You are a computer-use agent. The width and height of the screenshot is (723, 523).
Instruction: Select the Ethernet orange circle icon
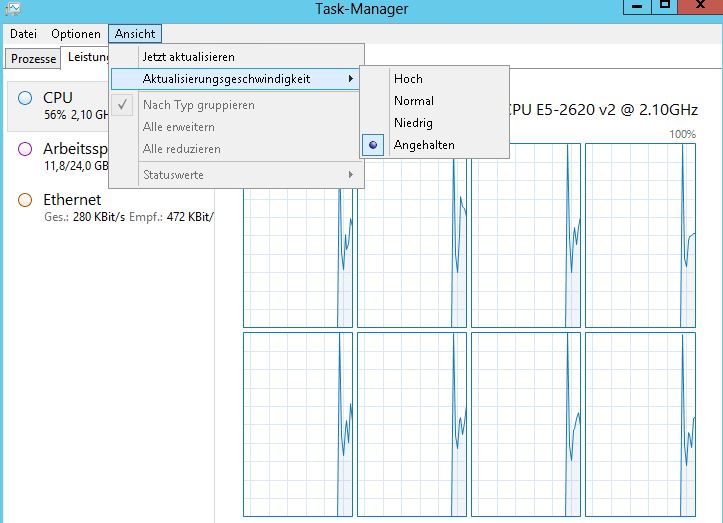pos(25,200)
